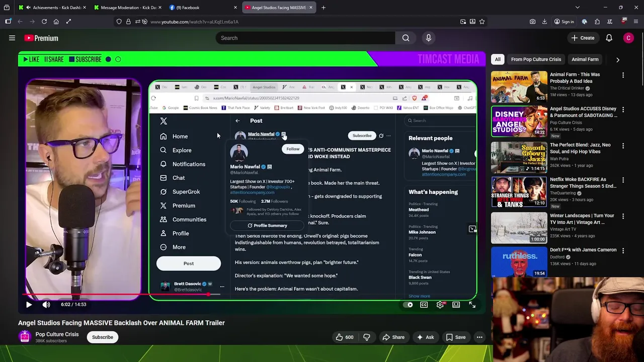Select the Animal Farm filter chip
The width and height of the screenshot is (644, 362).
point(585,59)
